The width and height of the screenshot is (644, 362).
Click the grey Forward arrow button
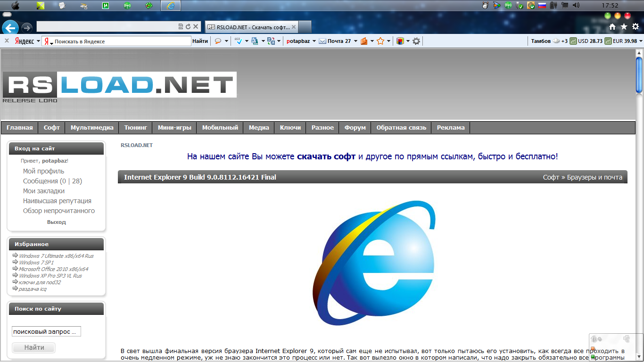(27, 27)
